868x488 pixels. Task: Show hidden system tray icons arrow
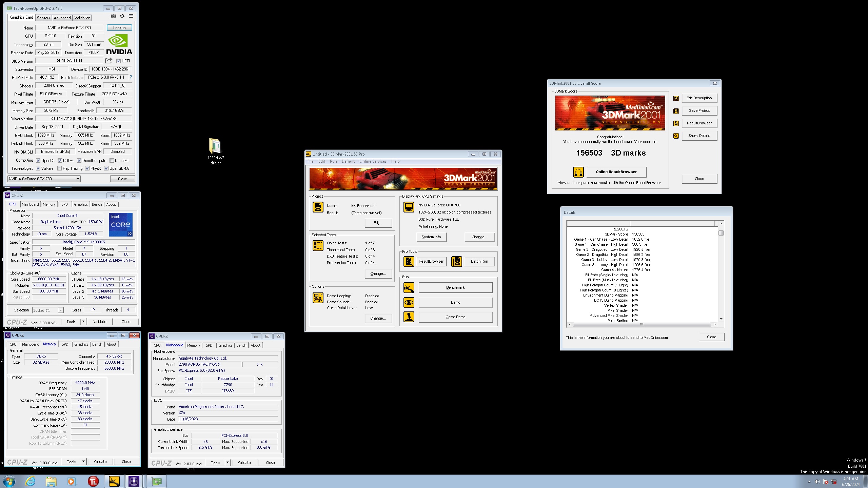tap(809, 482)
